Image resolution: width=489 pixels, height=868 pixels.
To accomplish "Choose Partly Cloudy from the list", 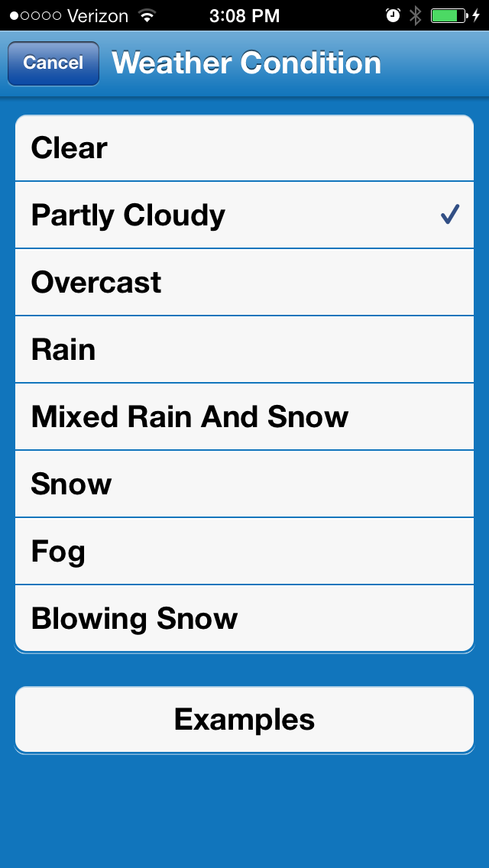I will click(x=244, y=215).
